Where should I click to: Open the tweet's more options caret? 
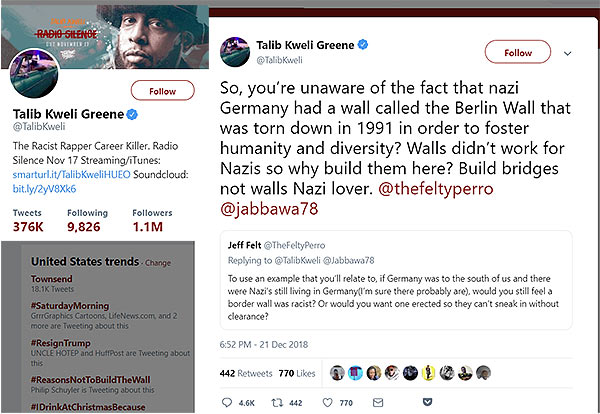(569, 51)
